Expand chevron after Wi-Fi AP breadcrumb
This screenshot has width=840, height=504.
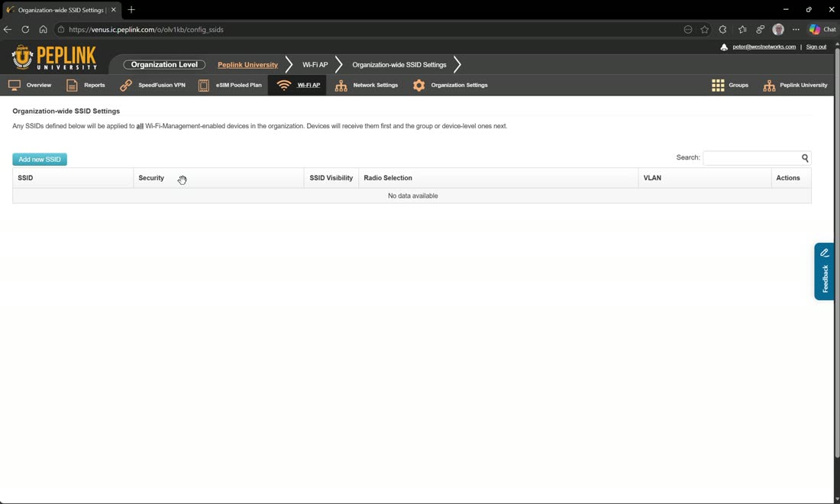(x=338, y=65)
